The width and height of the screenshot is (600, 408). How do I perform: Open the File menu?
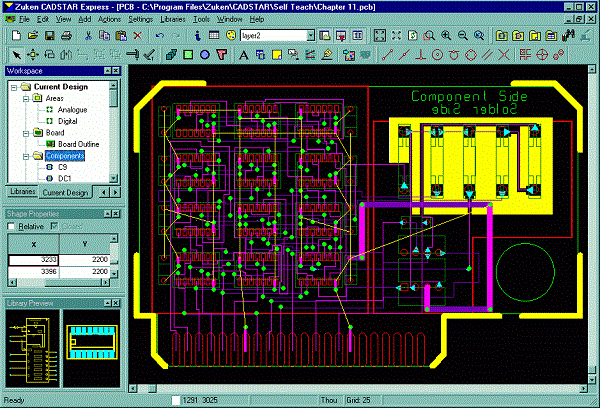click(x=24, y=19)
